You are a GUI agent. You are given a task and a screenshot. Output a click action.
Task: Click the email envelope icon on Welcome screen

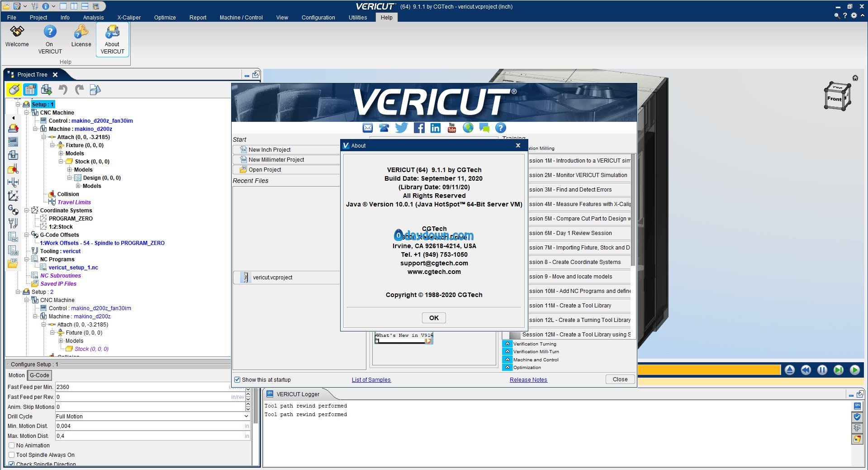(368, 128)
